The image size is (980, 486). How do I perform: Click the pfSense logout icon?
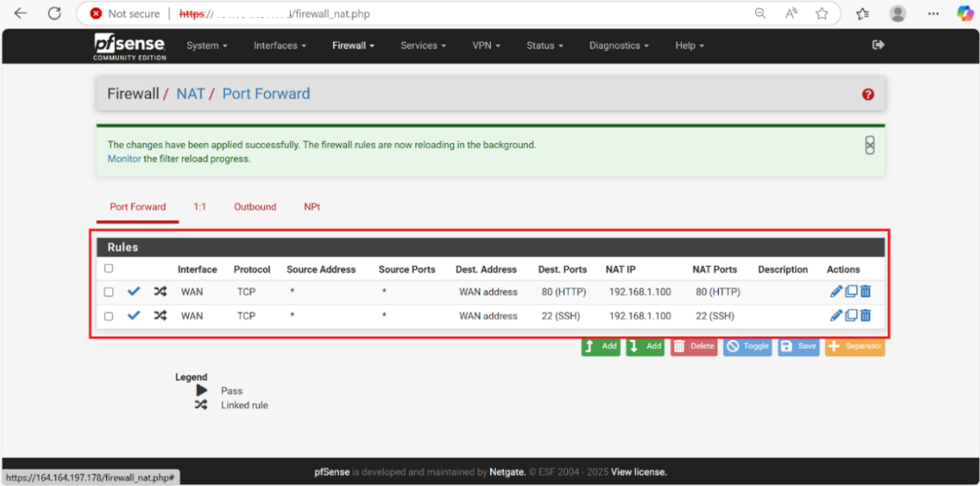click(x=878, y=45)
